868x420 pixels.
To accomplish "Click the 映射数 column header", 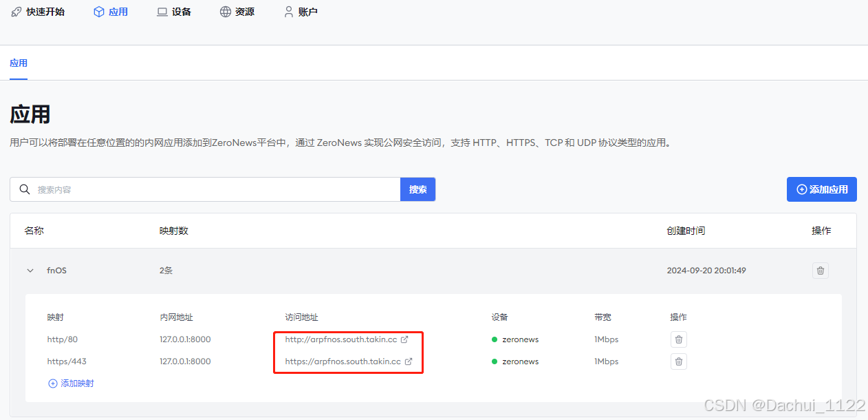I will tap(173, 231).
